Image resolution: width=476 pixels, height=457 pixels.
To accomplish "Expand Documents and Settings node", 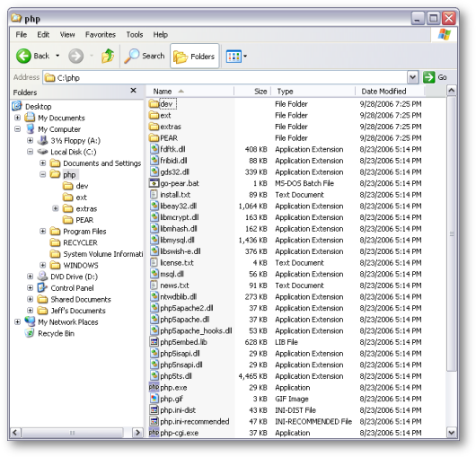I will pyautogui.click(x=43, y=163).
